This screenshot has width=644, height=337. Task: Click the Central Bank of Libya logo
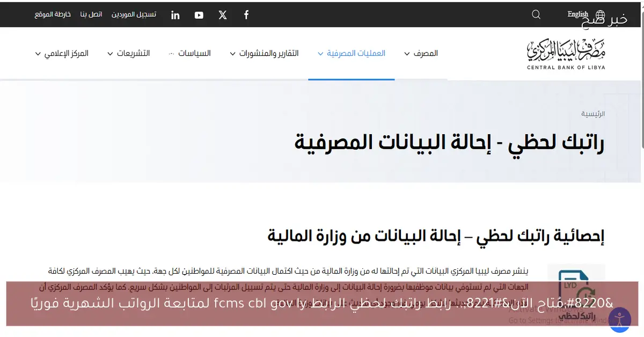(566, 53)
